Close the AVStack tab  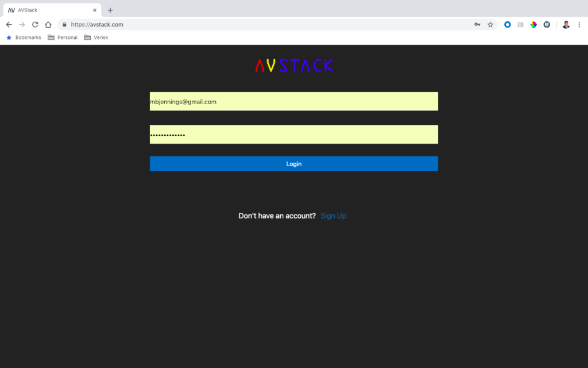click(x=95, y=10)
